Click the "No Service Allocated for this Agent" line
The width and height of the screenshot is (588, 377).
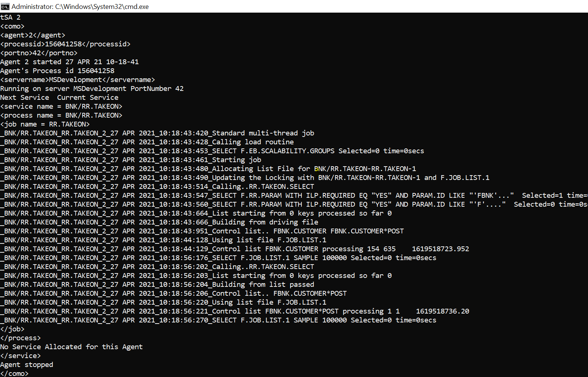point(72,347)
